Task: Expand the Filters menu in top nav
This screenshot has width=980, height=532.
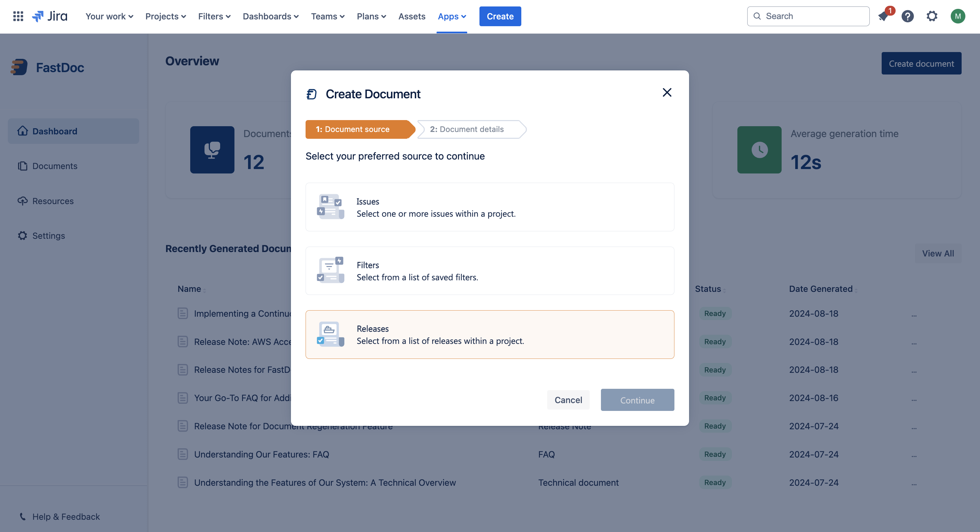Action: click(x=214, y=16)
